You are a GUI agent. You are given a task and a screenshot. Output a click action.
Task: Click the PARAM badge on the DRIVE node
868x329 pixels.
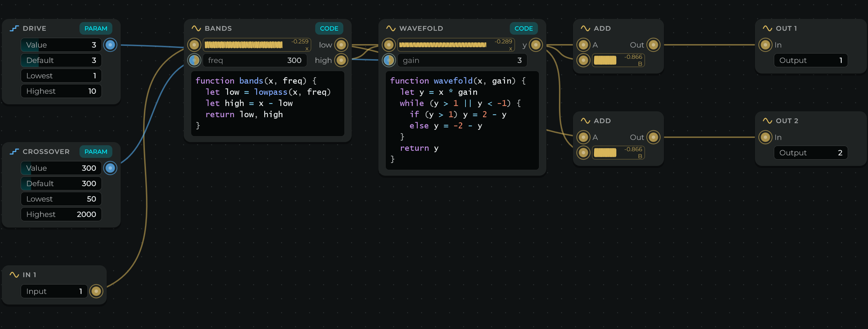(96, 28)
